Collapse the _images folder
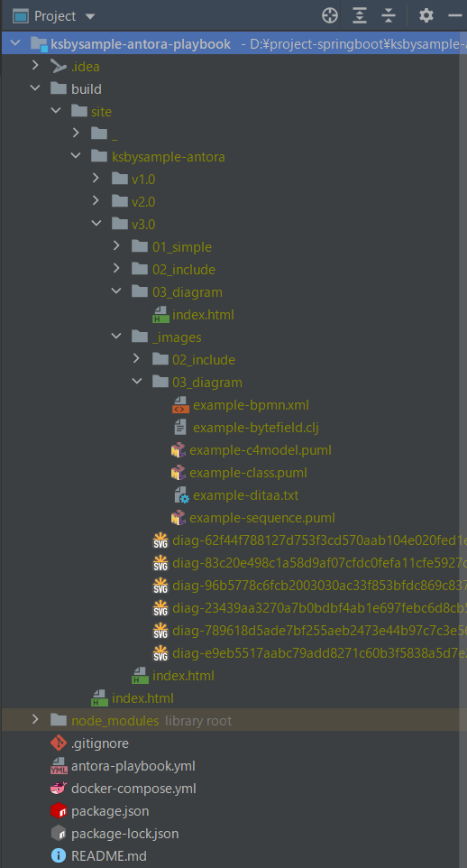Screen dimensions: 467x868 click(116, 337)
